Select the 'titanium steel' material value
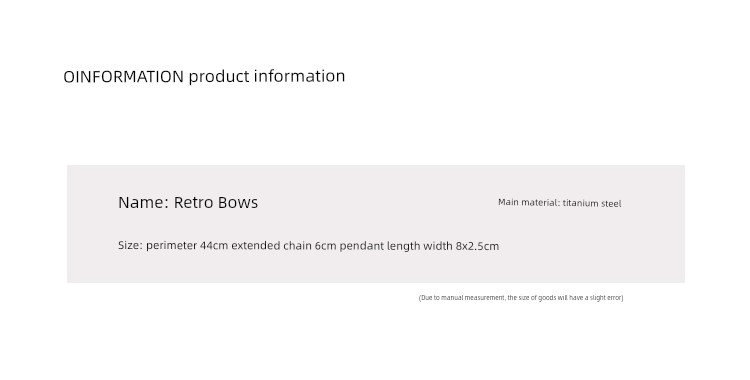The width and height of the screenshot is (750, 380). tap(592, 203)
